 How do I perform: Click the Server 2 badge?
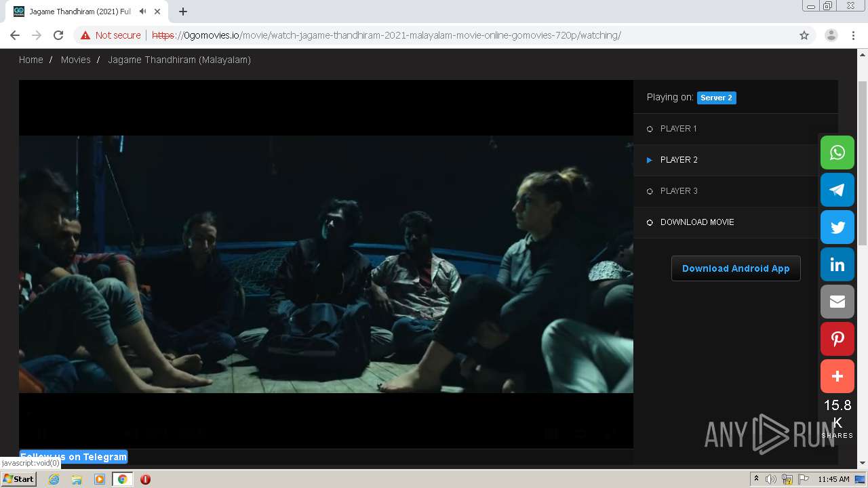(716, 98)
